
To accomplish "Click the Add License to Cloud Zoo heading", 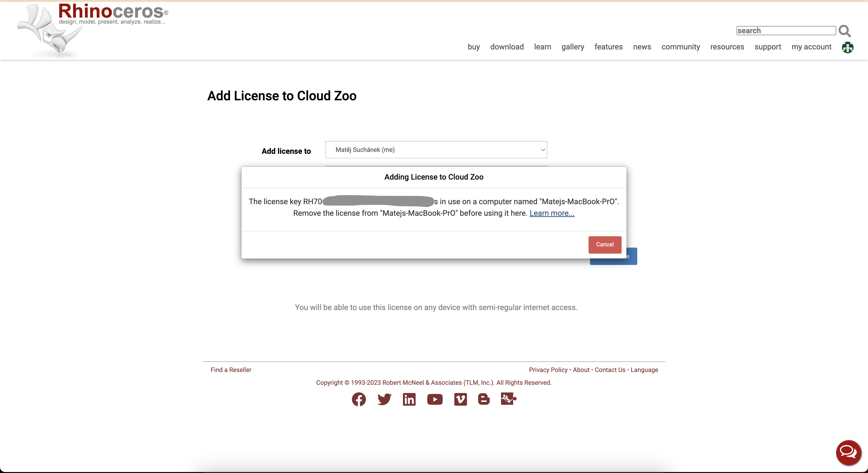I will 282,96.
